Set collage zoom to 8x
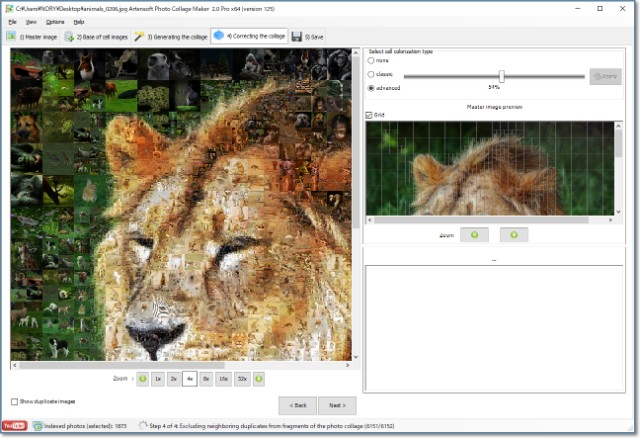The height and width of the screenshot is (438, 640). pos(205,379)
